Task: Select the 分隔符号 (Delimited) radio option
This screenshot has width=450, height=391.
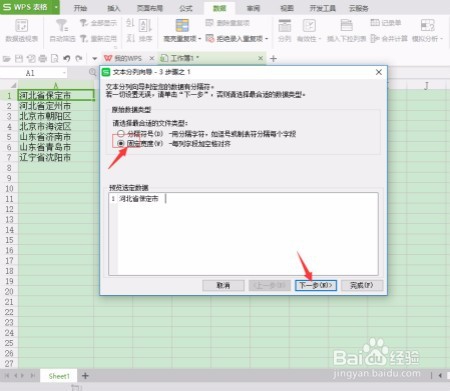Action: [x=121, y=134]
